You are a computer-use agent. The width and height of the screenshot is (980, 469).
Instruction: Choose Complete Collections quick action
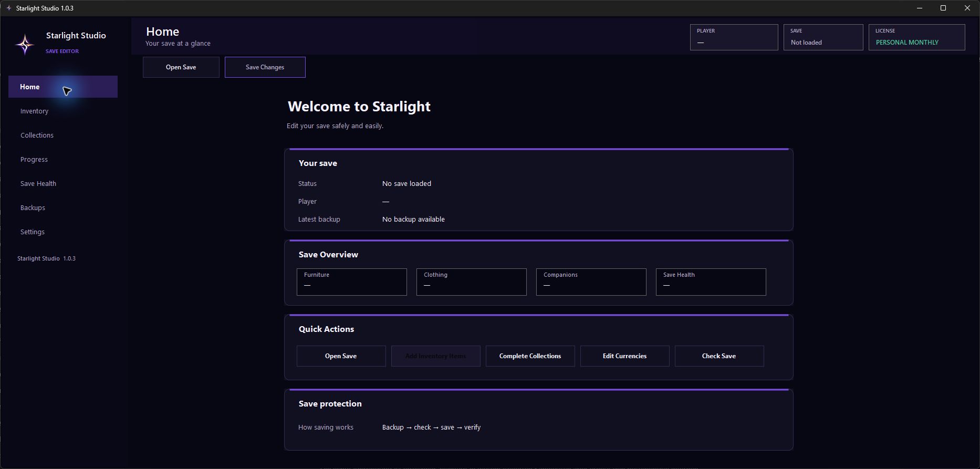[x=530, y=356]
